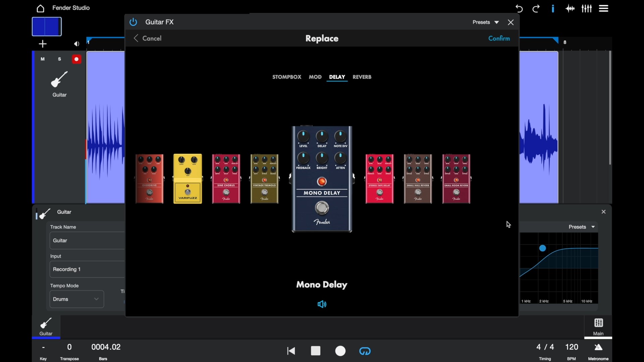The width and height of the screenshot is (644, 362).
Task: Preview Mono Delay with the speaker icon
Action: tap(322, 304)
